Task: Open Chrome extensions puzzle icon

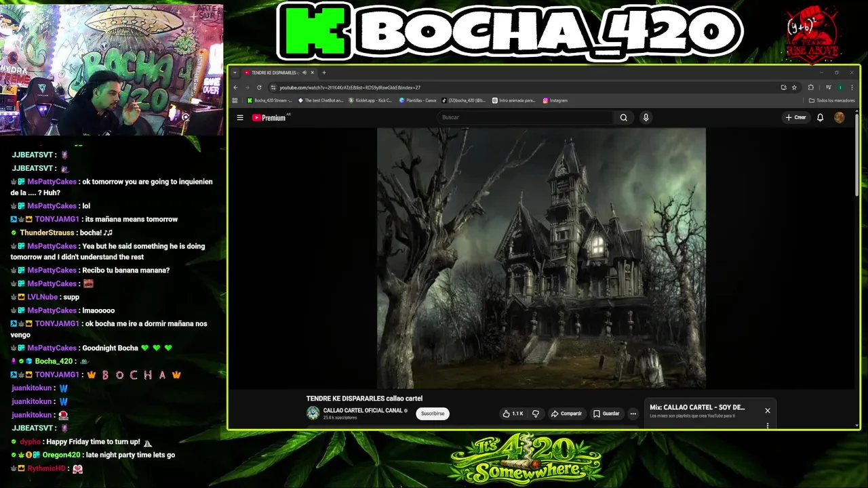Action: click(x=810, y=87)
